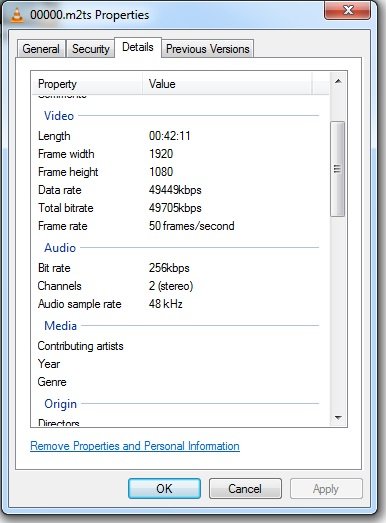Click the 49705kbps total bitrate value

coord(175,208)
